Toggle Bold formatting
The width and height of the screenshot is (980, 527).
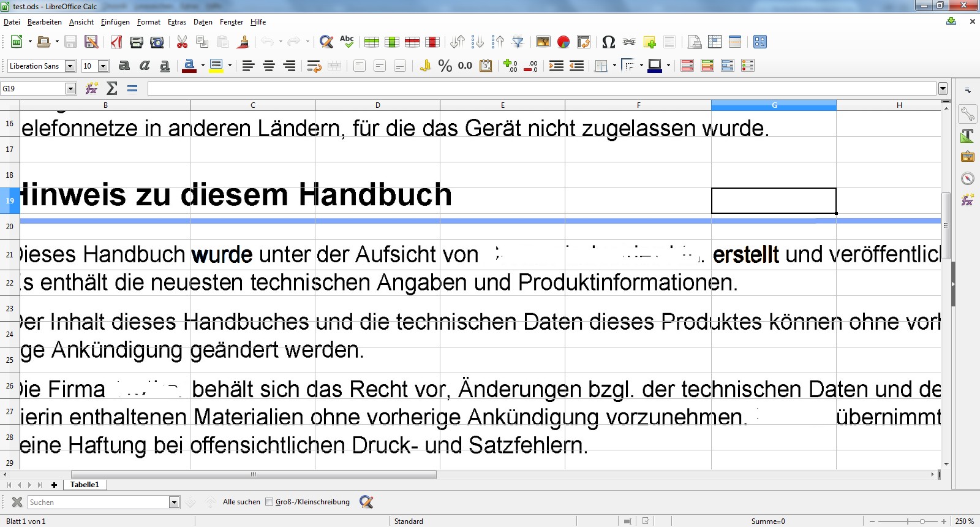point(124,66)
